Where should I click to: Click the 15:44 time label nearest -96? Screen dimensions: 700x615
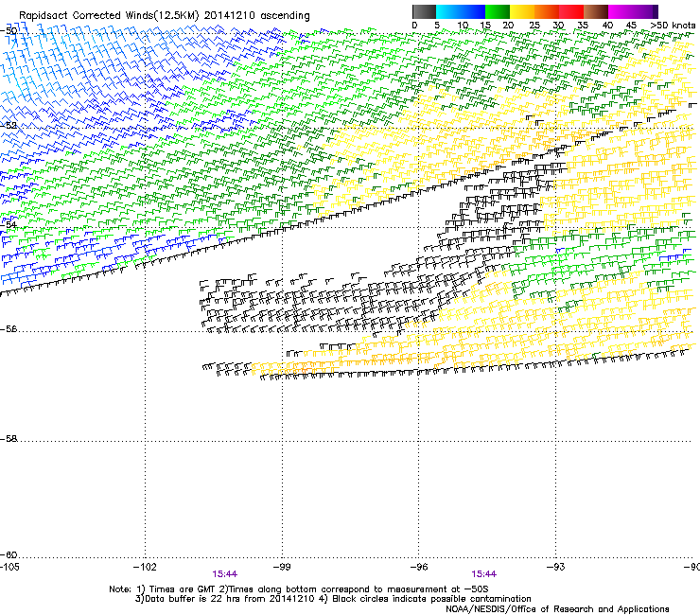point(484,574)
